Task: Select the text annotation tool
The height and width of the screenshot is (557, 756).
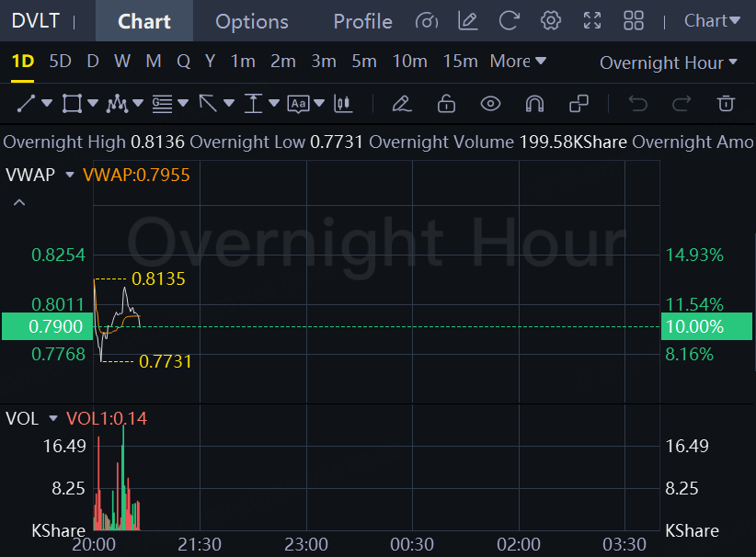Action: click(299, 104)
